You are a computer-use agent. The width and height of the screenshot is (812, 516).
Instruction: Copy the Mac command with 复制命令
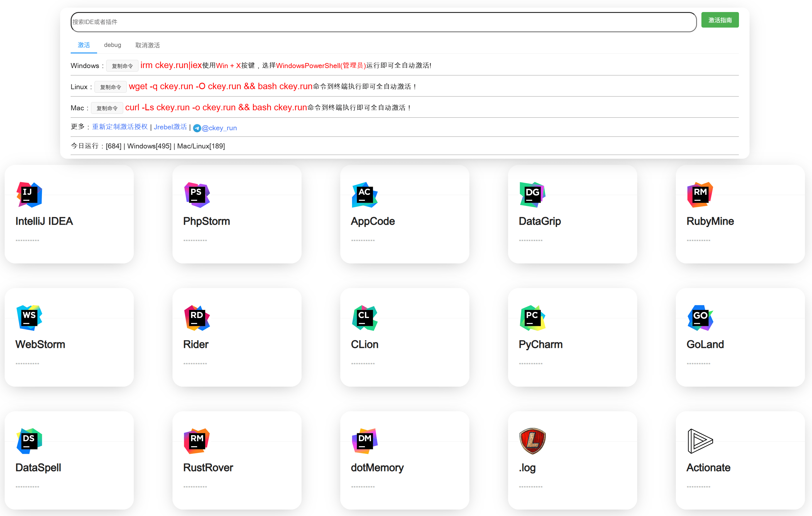point(107,108)
